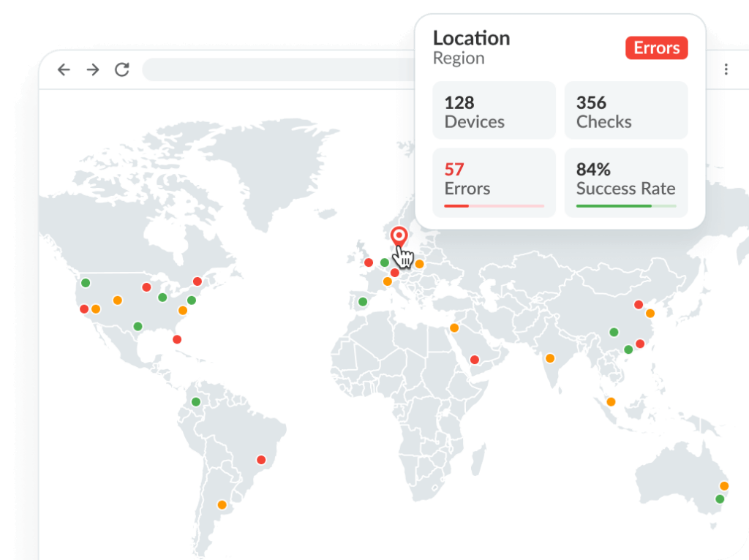This screenshot has width=749, height=560.
Task: Open the Location details heading
Action: coord(471,38)
